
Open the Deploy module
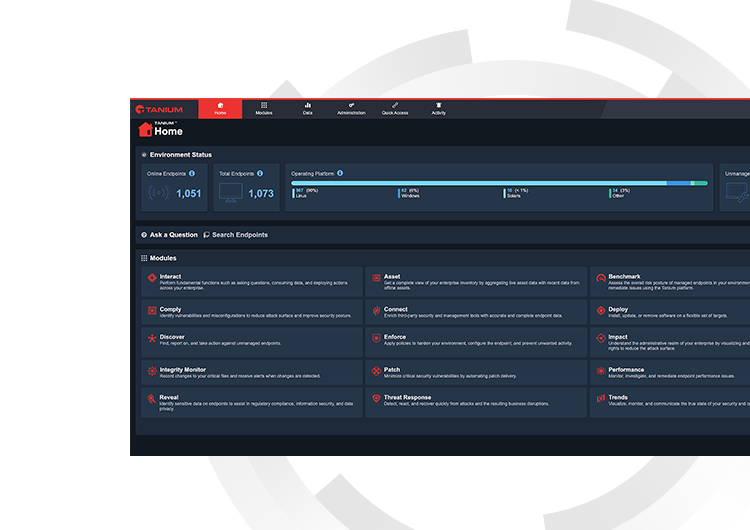[670, 312]
